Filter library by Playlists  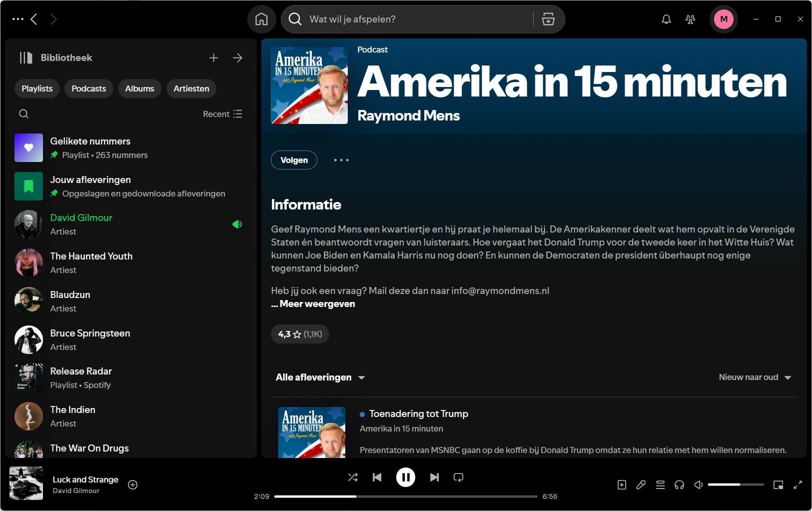point(37,88)
